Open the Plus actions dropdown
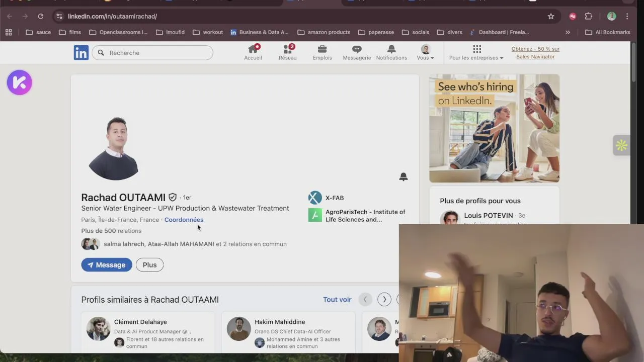This screenshot has height=362, width=644. click(149, 265)
